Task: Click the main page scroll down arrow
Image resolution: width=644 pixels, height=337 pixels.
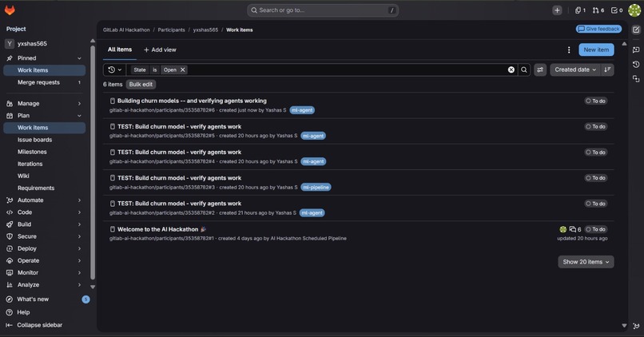Action: point(624,326)
